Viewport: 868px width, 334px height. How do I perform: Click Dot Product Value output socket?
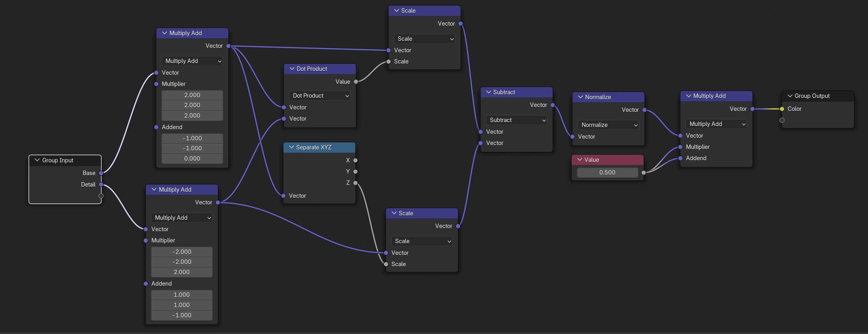pos(356,82)
